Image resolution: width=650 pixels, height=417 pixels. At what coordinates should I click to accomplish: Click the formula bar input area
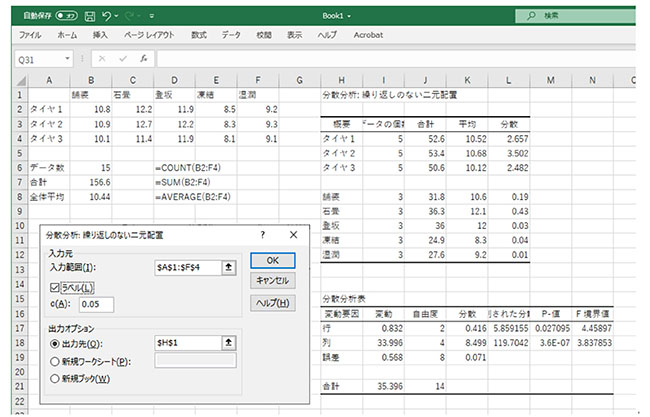coord(396,59)
